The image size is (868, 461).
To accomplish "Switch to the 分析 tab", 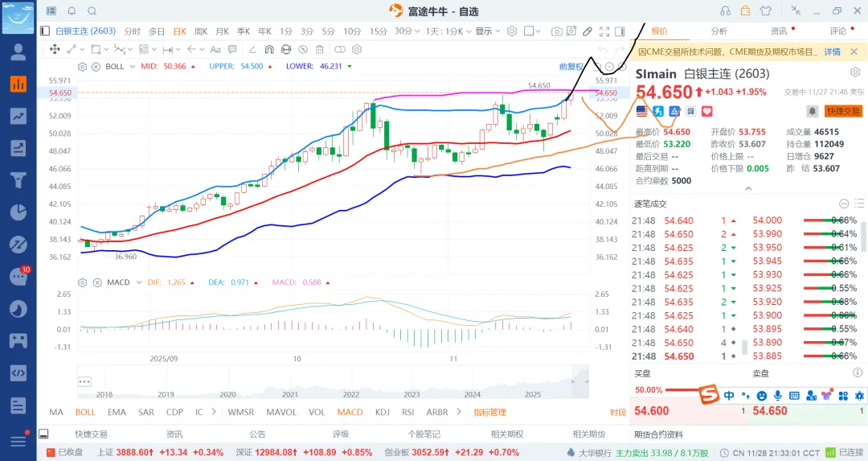I will (719, 31).
